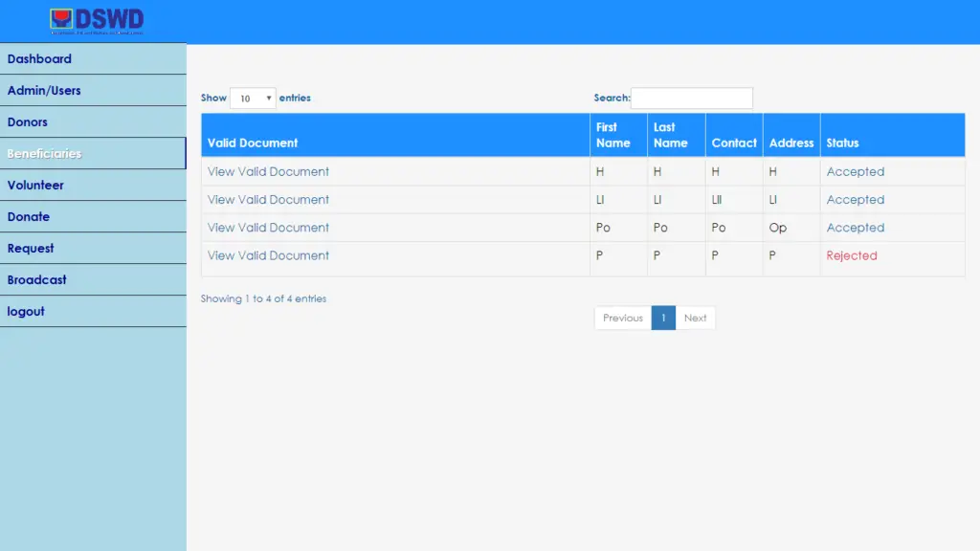Click logout in the sidebar
This screenshot has height=551, width=980.
26,311
